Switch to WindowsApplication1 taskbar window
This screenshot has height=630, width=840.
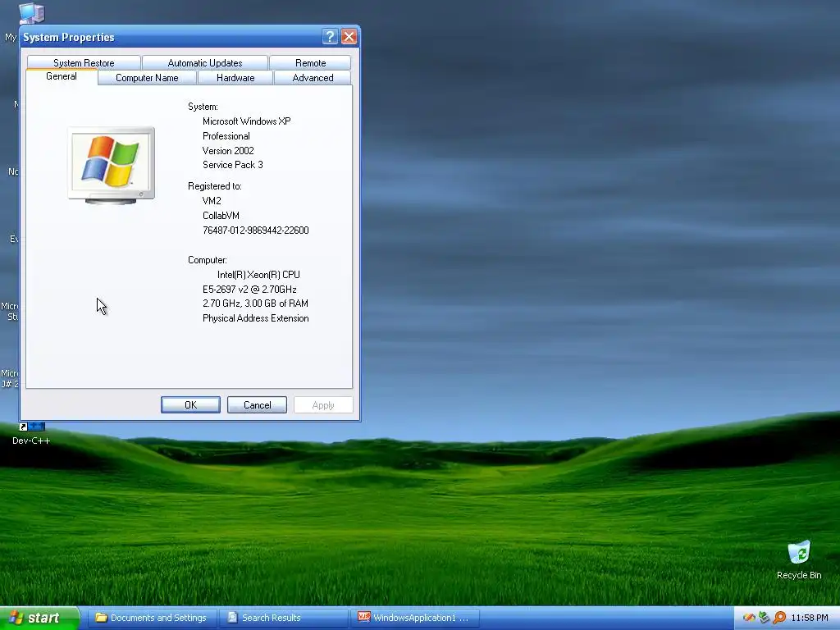click(414, 618)
